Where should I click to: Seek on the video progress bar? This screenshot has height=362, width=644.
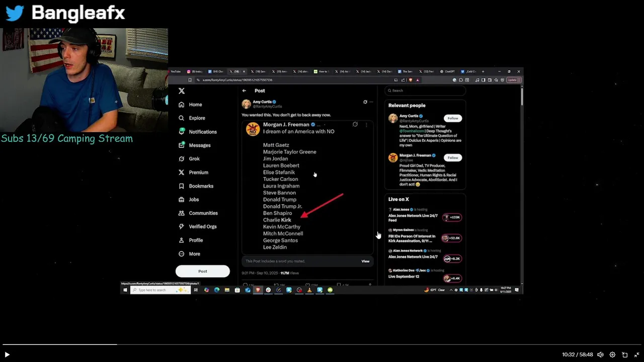322,344
